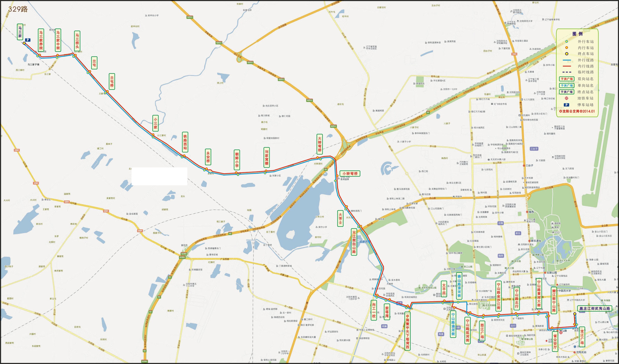This screenshot has width=619, height=364.
Task: Select the 内行线路 red line sample in the legend
Action: pyautogui.click(x=566, y=66)
